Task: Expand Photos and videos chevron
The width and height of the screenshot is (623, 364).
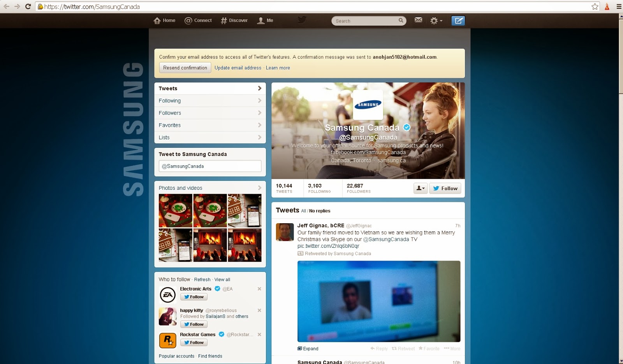Action: (260, 188)
